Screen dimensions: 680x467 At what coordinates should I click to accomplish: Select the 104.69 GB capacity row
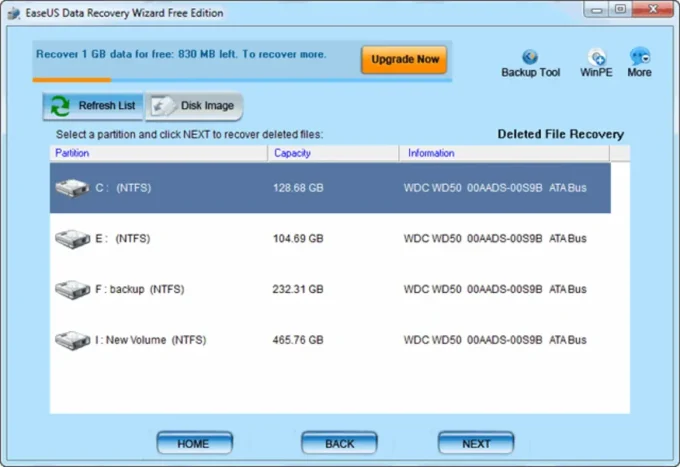pyautogui.click(x=298, y=238)
